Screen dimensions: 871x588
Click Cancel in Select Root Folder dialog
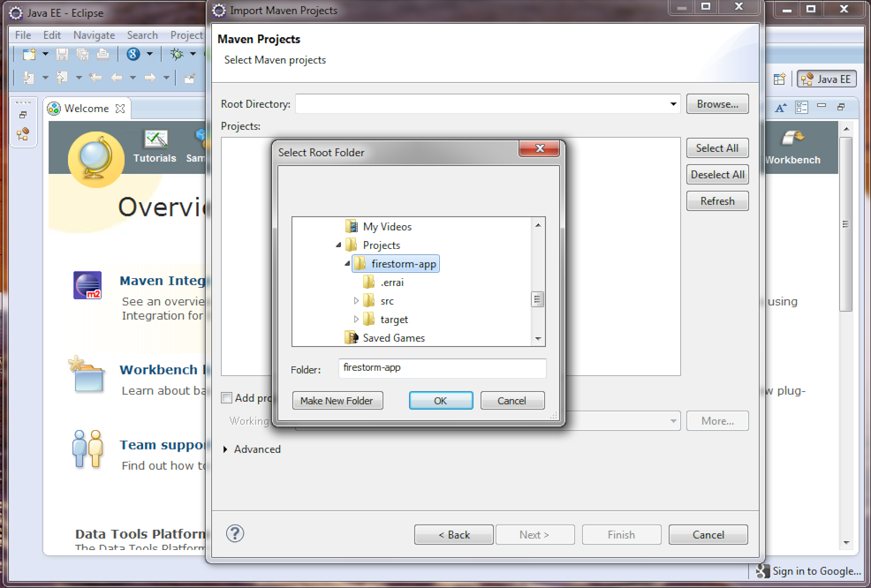click(511, 400)
